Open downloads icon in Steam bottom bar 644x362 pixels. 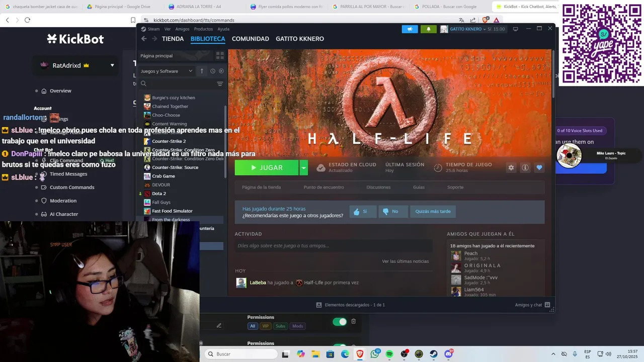coord(319,305)
